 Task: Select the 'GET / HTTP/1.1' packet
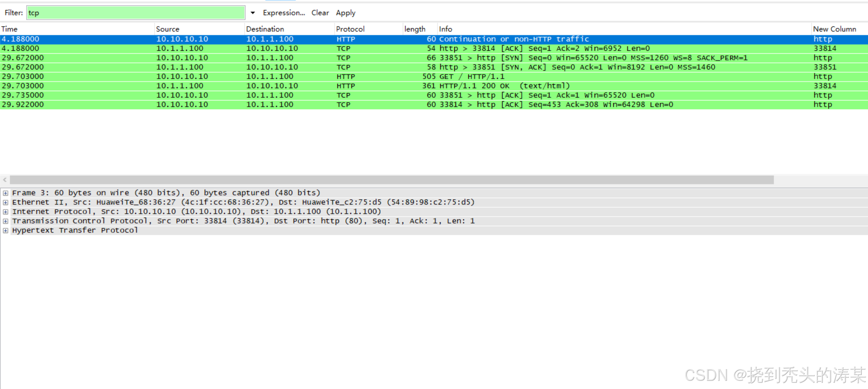(x=434, y=76)
